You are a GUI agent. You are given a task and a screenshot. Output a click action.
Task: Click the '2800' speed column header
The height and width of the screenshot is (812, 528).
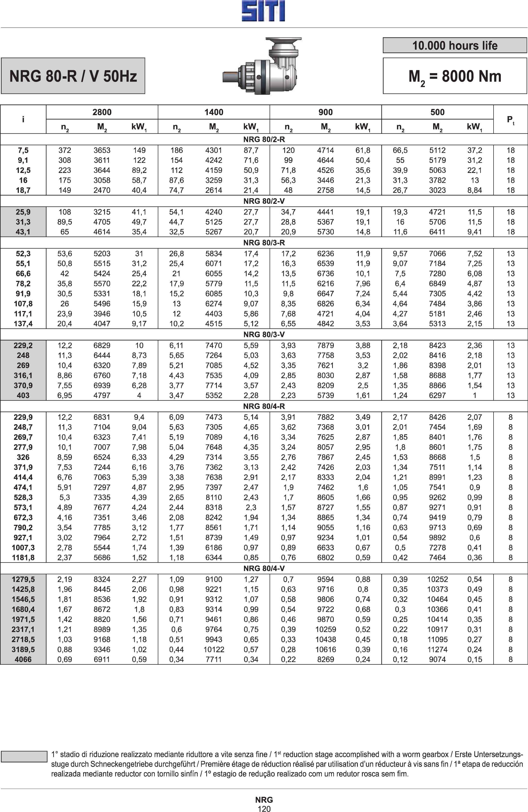[102, 112]
